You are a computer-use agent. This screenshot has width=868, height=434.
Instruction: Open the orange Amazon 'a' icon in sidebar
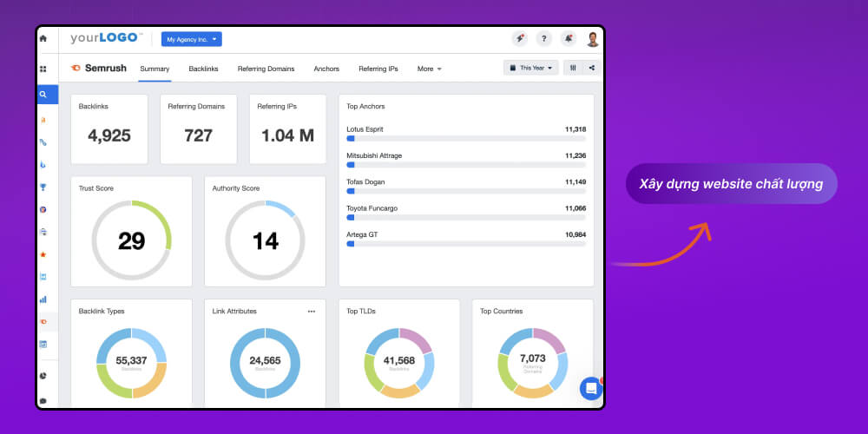[x=43, y=120]
